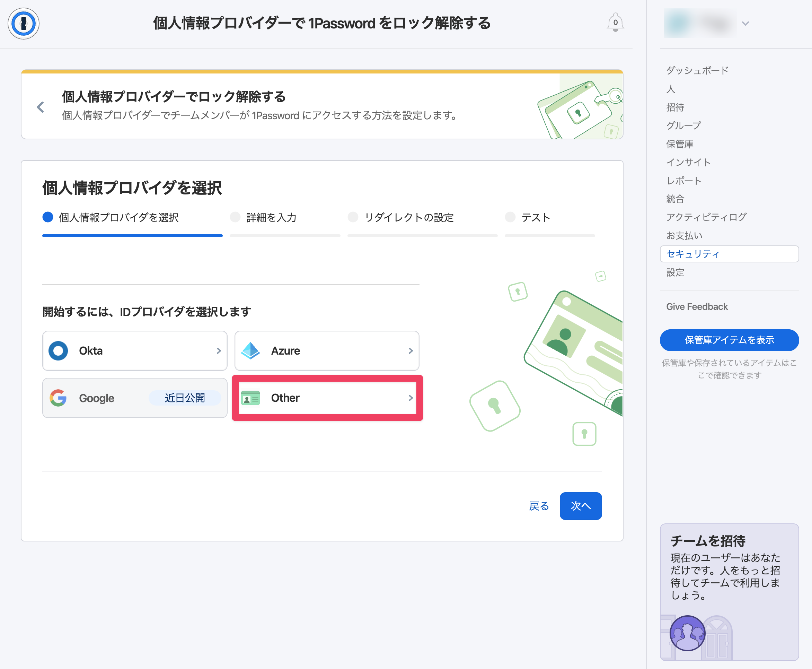Open お支払い in sidebar
This screenshot has width=812, height=669.
coord(684,235)
